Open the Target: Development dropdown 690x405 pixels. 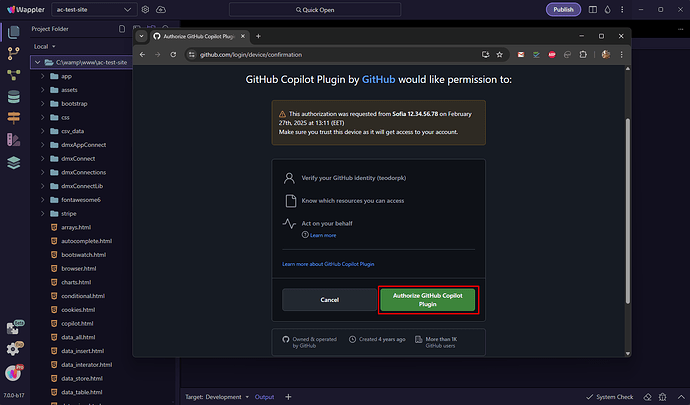point(217,397)
